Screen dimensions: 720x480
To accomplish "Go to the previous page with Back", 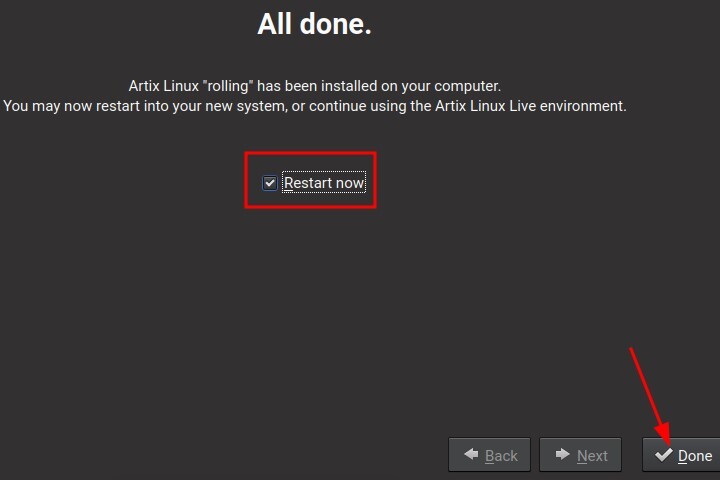I will point(489,455).
